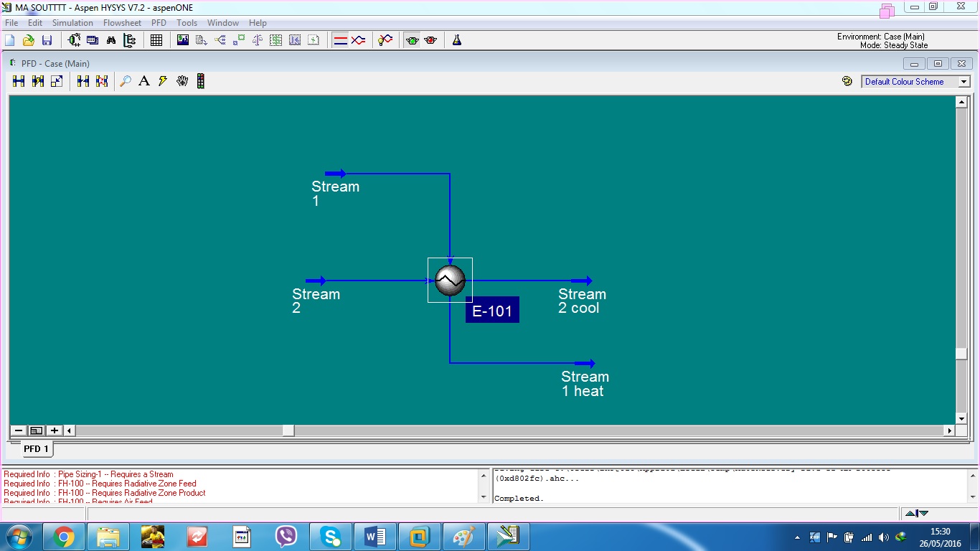The width and height of the screenshot is (980, 551).
Task: Open the Spreadsheet grid toolbar icon
Action: point(156,39)
